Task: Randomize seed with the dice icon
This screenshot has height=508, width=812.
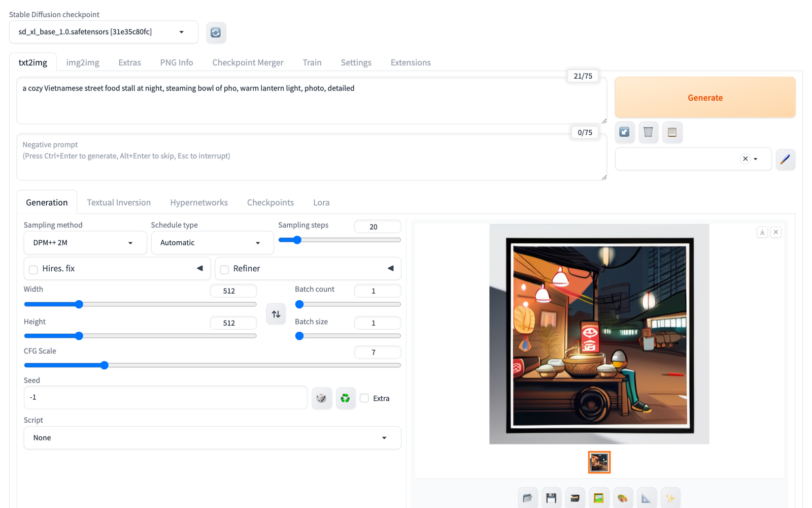Action: click(322, 398)
